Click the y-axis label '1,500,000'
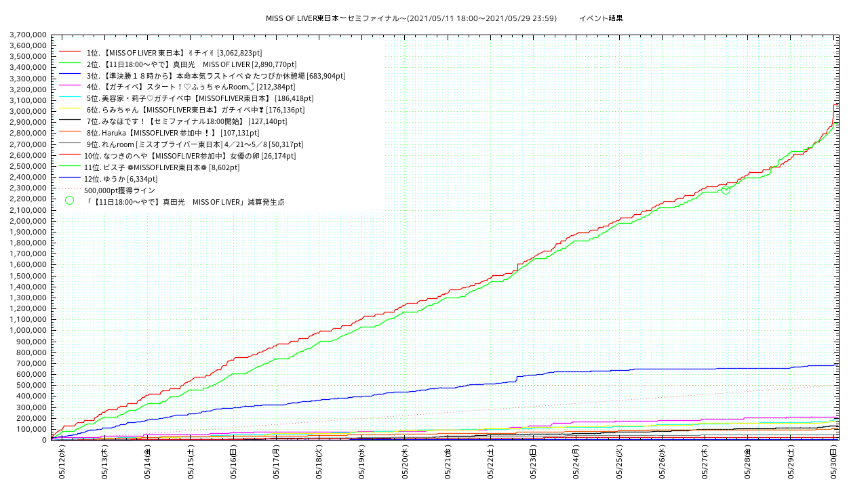Viewport: 868px width, 488px height. pyautogui.click(x=28, y=276)
